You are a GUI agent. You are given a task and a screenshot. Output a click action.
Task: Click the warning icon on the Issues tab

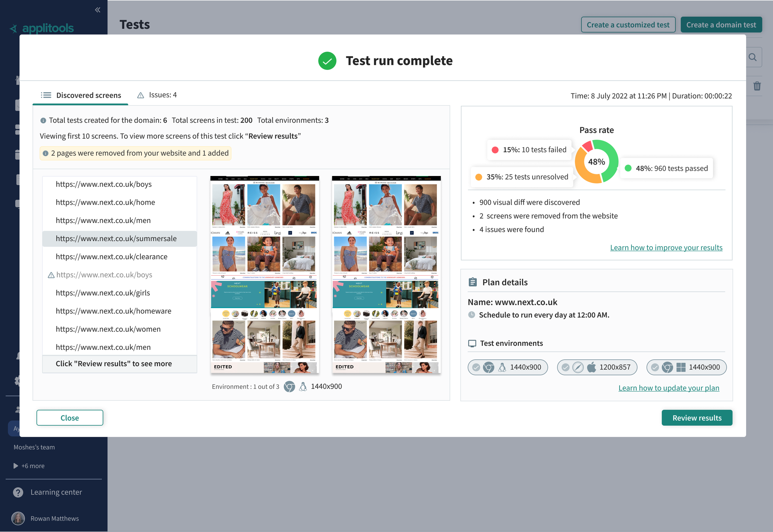tap(141, 95)
